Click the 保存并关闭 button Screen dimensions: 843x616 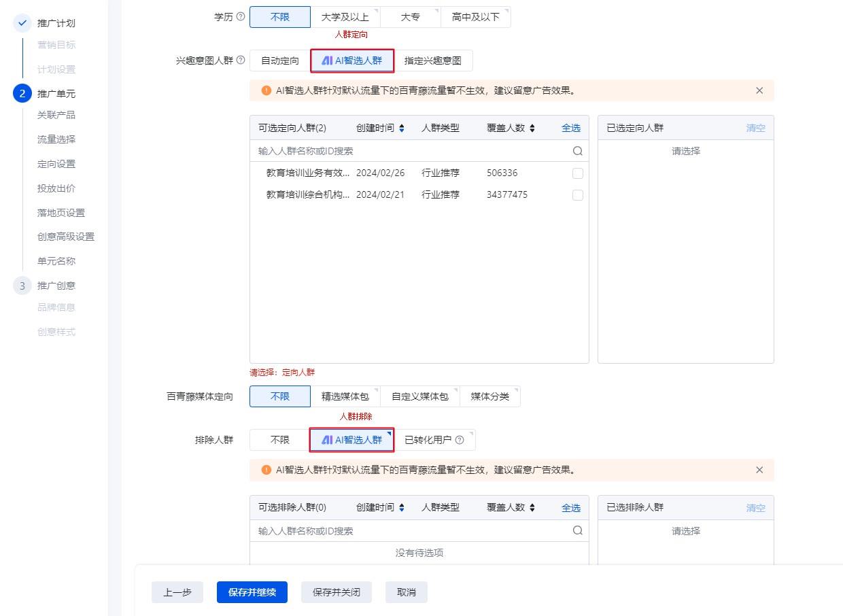click(x=337, y=592)
